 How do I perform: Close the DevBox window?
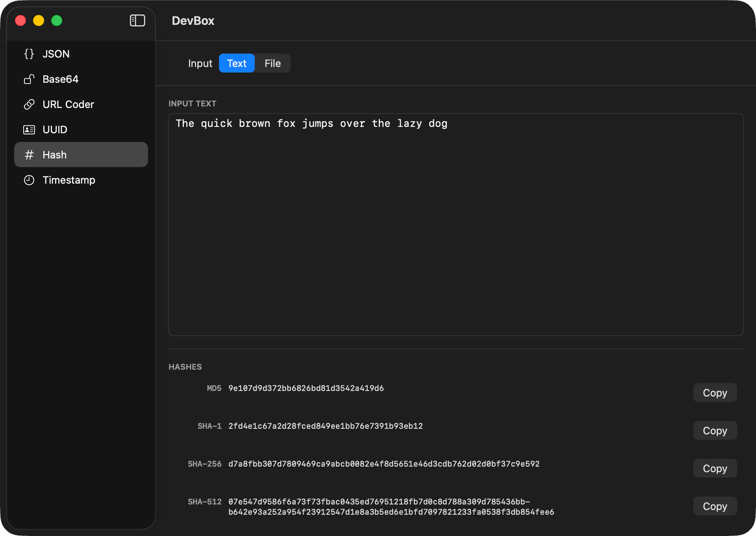pyautogui.click(x=20, y=20)
